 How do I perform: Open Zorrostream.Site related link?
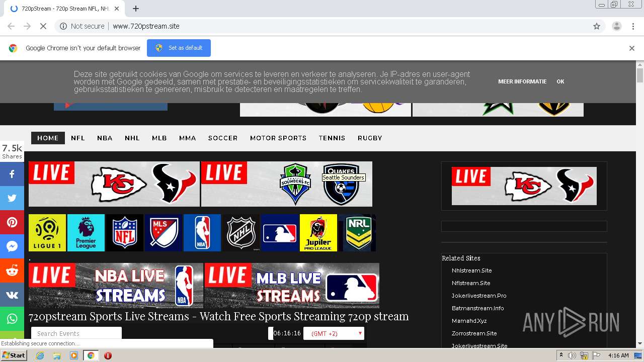click(474, 333)
